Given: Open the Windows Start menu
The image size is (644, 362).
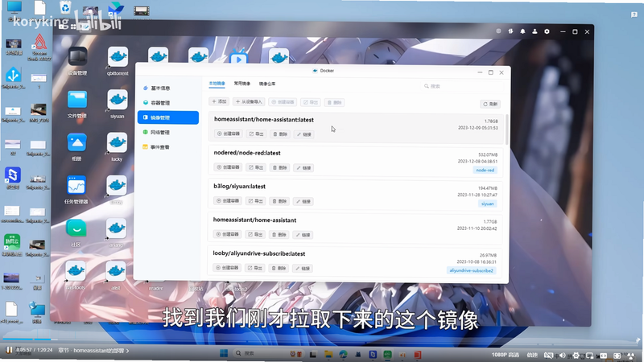Looking at the screenshot, I should coord(224,353).
